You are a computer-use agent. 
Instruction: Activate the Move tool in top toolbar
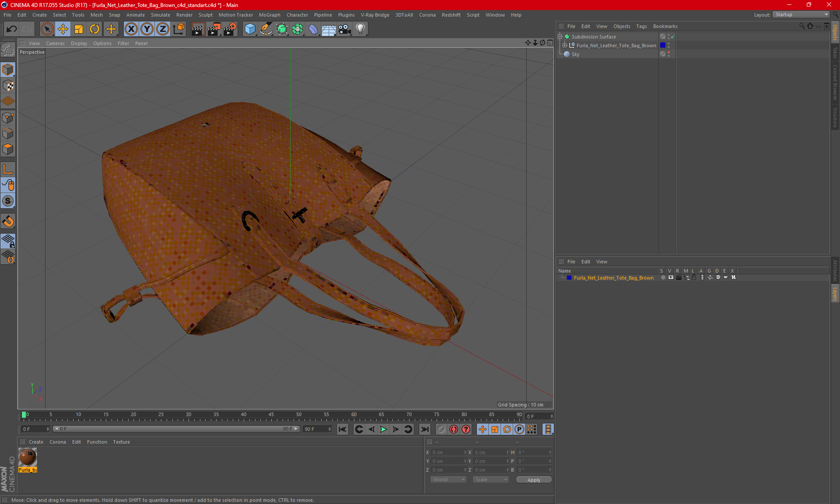coord(63,29)
